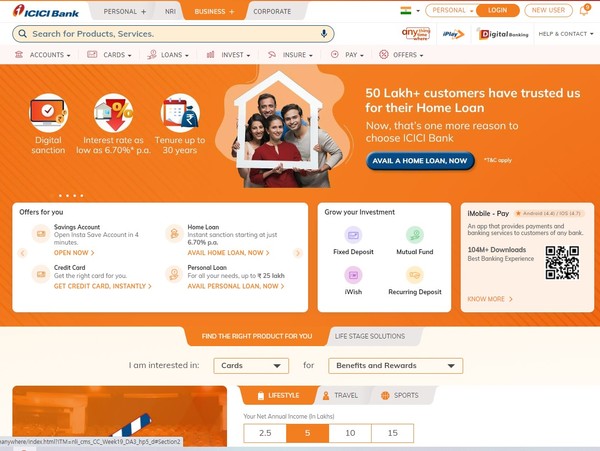The width and height of the screenshot is (600, 451).
Task: Open the Benefits and Rewards dropdown
Action: click(x=396, y=366)
